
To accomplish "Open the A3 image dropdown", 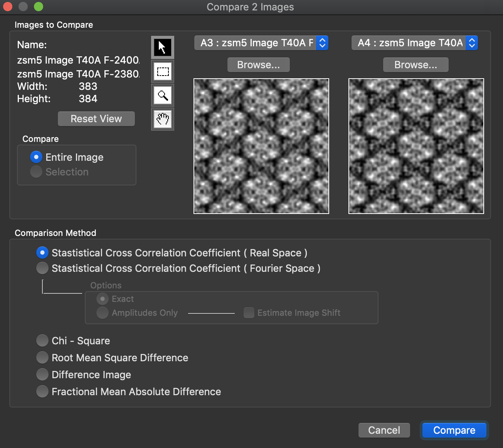I will [x=261, y=43].
